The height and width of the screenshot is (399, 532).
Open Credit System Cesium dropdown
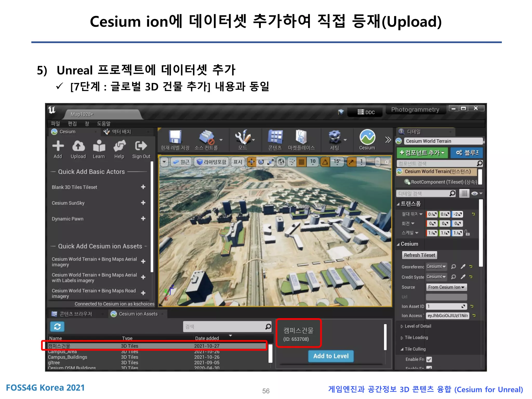coord(436,277)
